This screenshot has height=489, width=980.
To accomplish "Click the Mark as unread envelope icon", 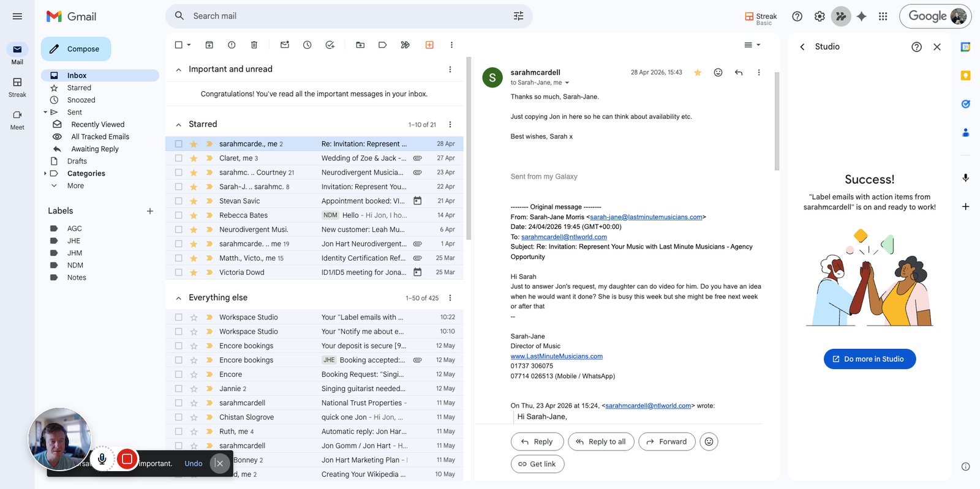I will coord(285,45).
